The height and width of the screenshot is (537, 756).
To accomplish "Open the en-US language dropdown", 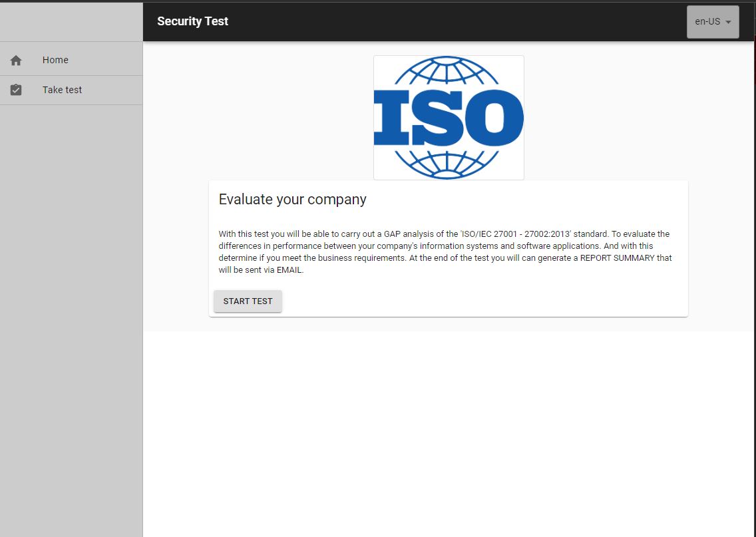I will 708,22.
